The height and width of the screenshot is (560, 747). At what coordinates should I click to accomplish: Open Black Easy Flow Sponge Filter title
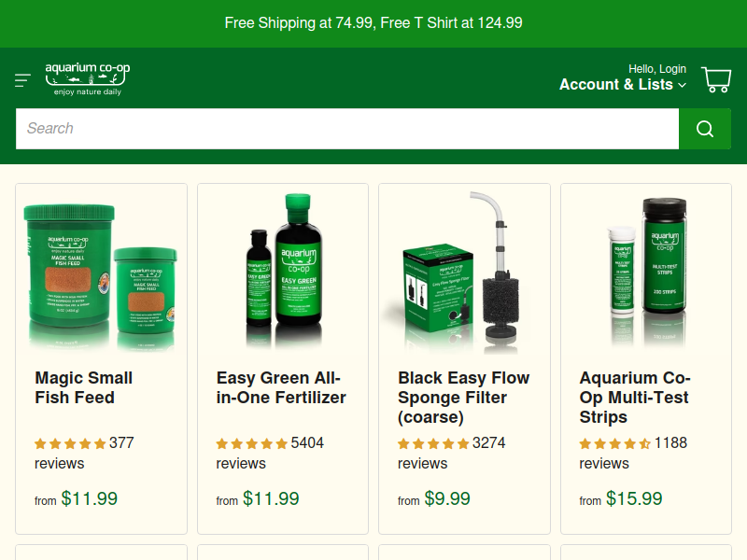click(x=463, y=398)
